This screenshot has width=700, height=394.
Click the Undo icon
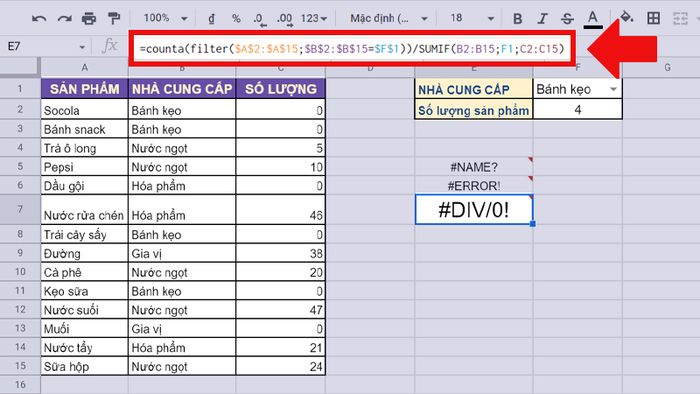pyautogui.click(x=39, y=18)
